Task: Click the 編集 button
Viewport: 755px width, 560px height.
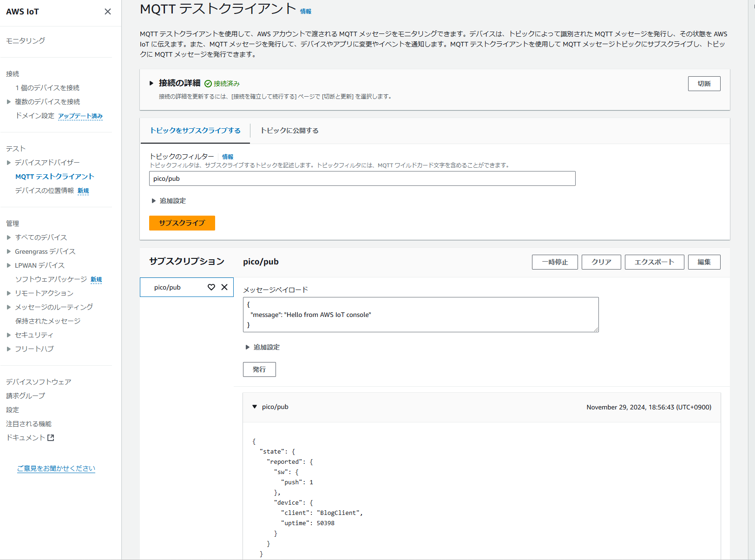Action: (704, 262)
